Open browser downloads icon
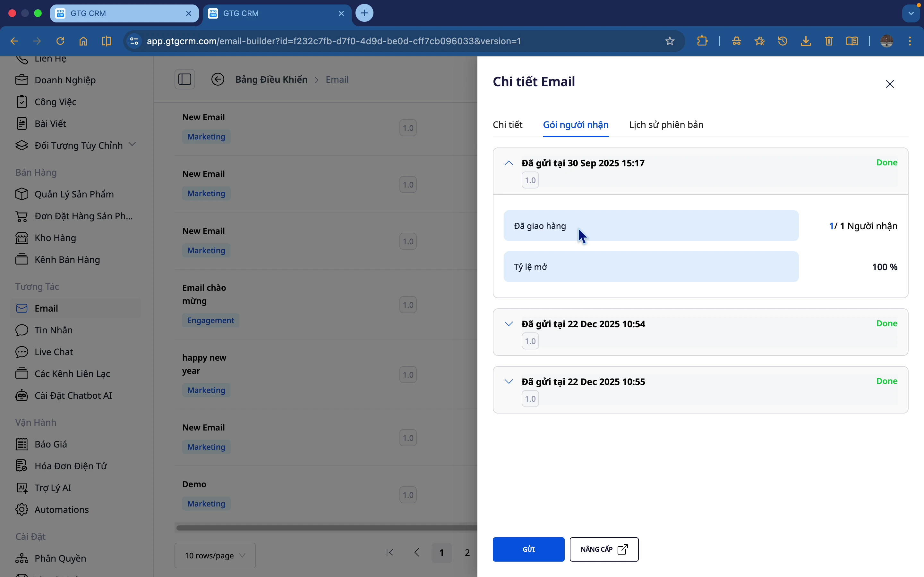Image resolution: width=924 pixels, height=577 pixels. (x=806, y=41)
